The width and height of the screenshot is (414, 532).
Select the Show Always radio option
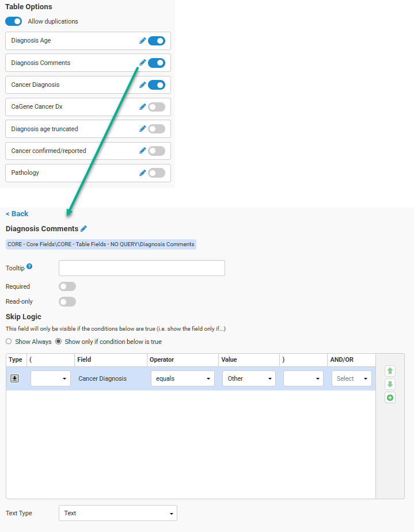(9, 342)
